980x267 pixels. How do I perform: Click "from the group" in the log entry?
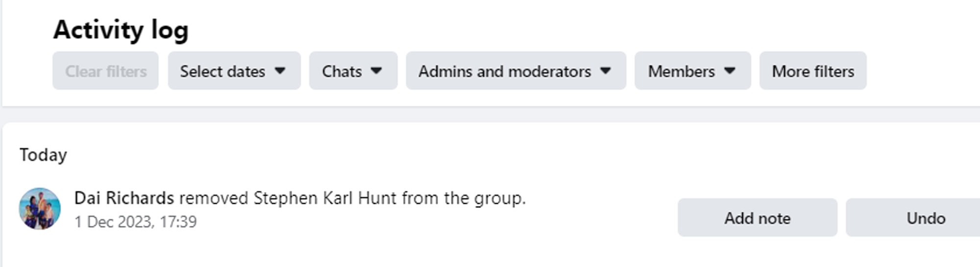pyautogui.click(x=463, y=198)
